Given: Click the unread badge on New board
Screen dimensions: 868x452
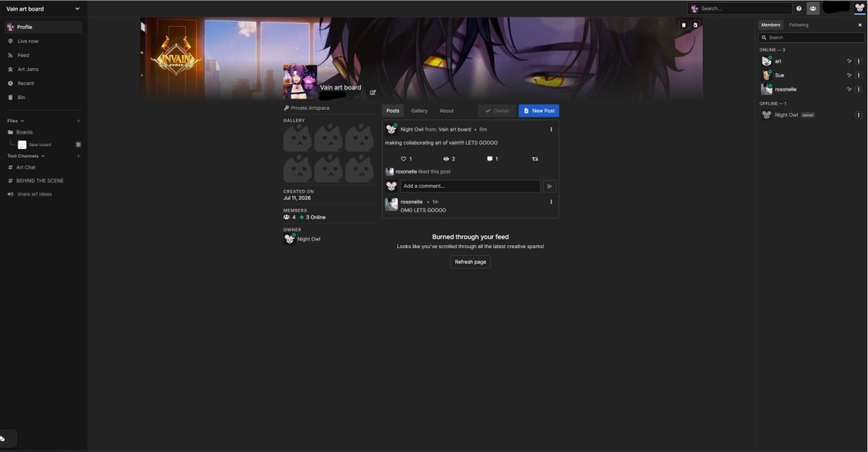Looking at the screenshot, I should click(x=78, y=145).
